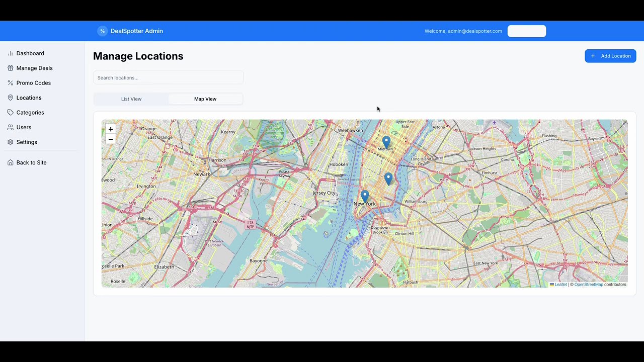Image resolution: width=644 pixels, height=362 pixels.
Task: Zoom out the map with minus control
Action: [x=111, y=139]
